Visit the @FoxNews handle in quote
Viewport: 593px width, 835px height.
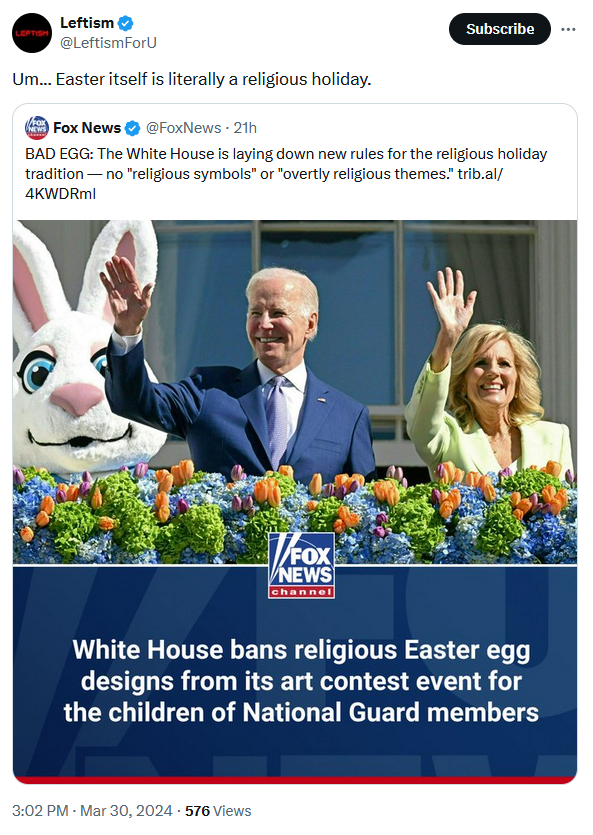click(x=183, y=128)
